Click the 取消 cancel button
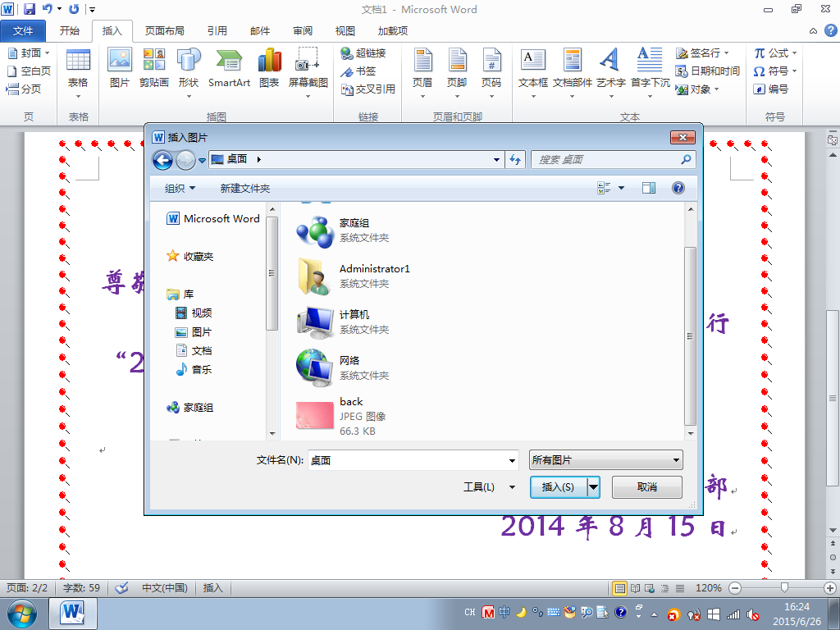This screenshot has width=840, height=630. (x=647, y=487)
